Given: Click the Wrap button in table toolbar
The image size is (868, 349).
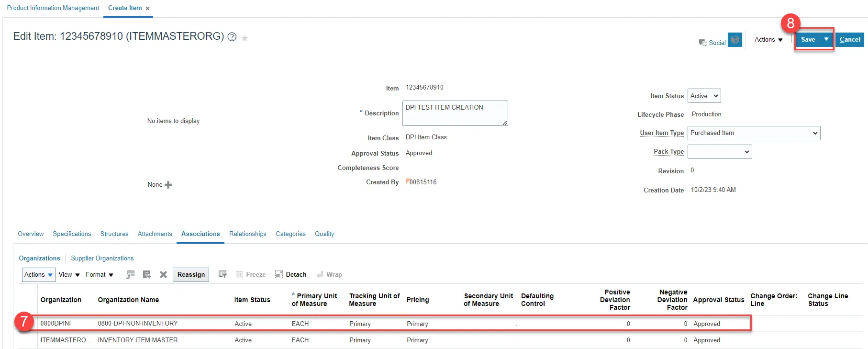Looking at the screenshot, I should [329, 274].
